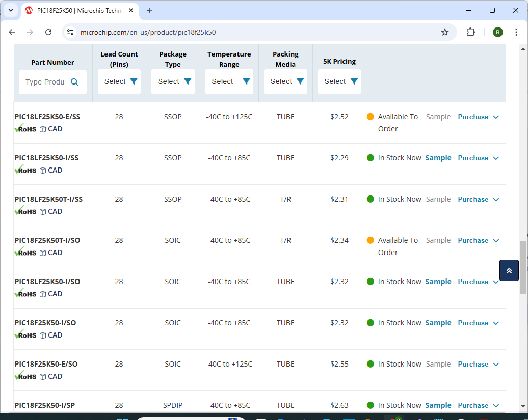The image size is (528, 420).
Task: Bookmark this page with the star icon
Action: coord(445,32)
